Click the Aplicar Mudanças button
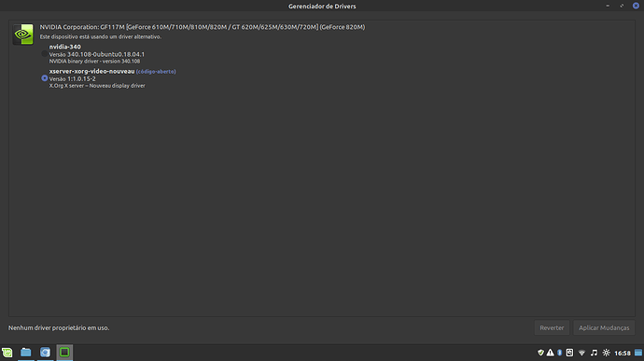 (604, 327)
